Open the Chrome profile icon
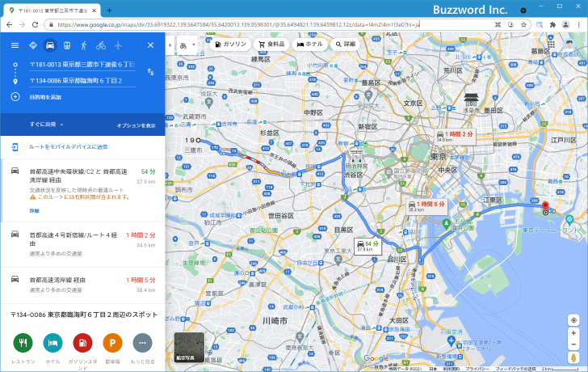The image size is (588, 372). (x=566, y=25)
